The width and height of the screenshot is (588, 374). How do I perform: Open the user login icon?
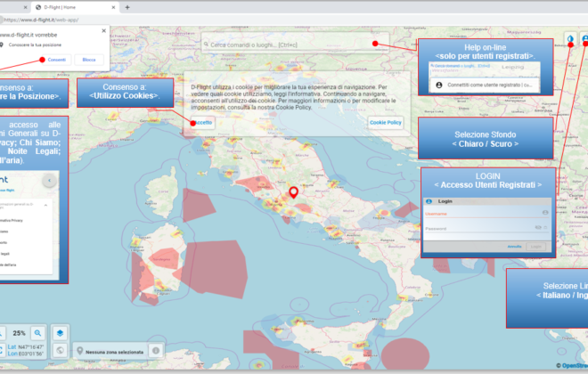coord(584,38)
